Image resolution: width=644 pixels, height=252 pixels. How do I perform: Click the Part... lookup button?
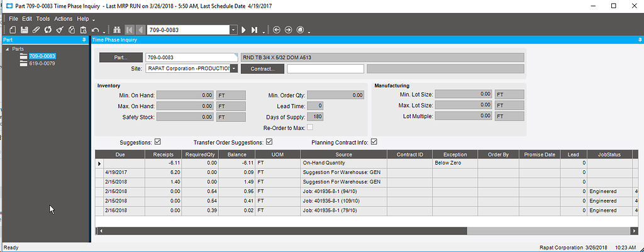pyautogui.click(x=121, y=58)
